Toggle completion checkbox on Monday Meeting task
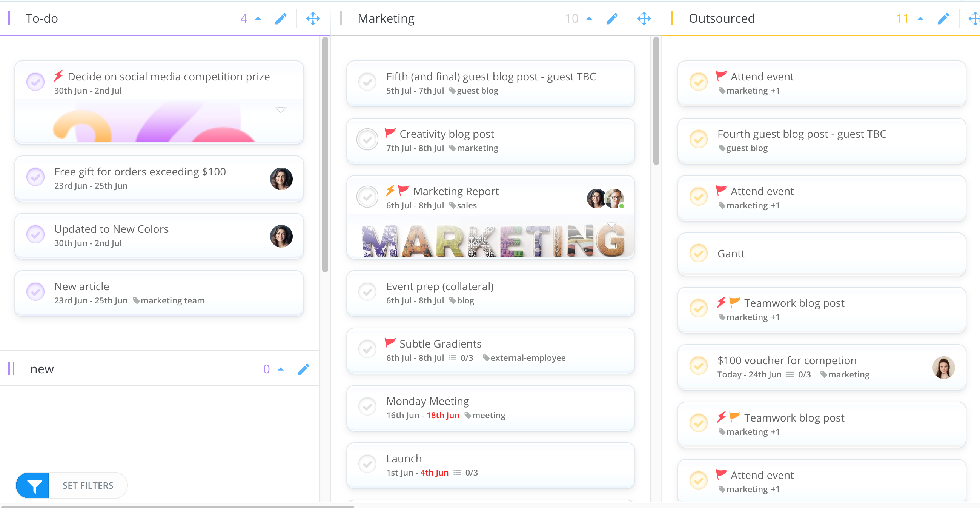 click(x=366, y=408)
